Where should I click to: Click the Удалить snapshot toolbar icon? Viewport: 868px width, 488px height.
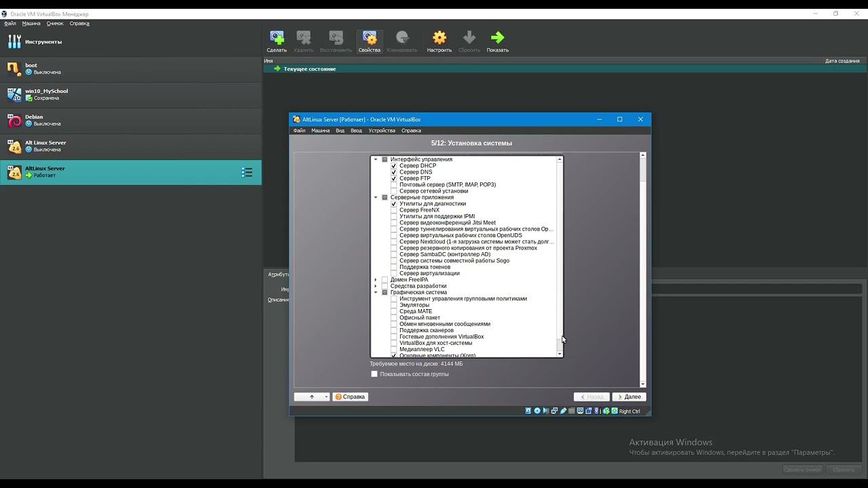[x=304, y=37]
